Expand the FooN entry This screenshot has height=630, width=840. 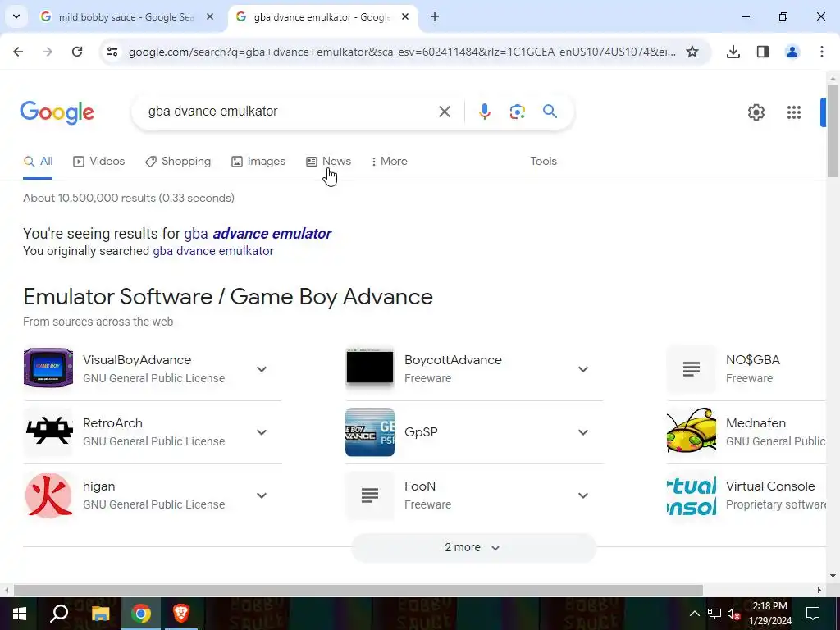(x=583, y=495)
